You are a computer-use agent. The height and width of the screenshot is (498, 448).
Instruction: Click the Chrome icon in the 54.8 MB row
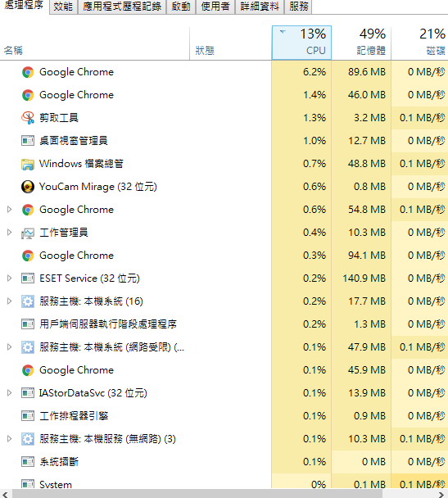click(x=28, y=210)
